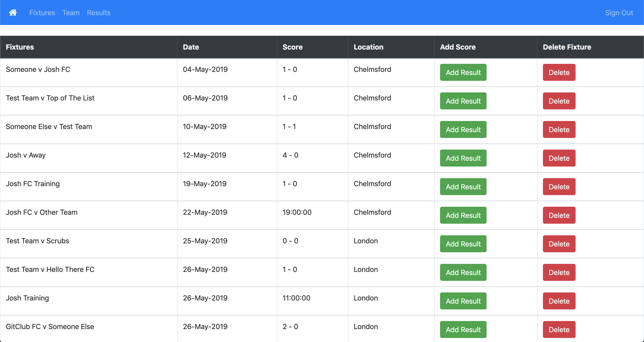Select the Josh FC v Other Team row name
The width and height of the screenshot is (644, 342).
pos(42,212)
